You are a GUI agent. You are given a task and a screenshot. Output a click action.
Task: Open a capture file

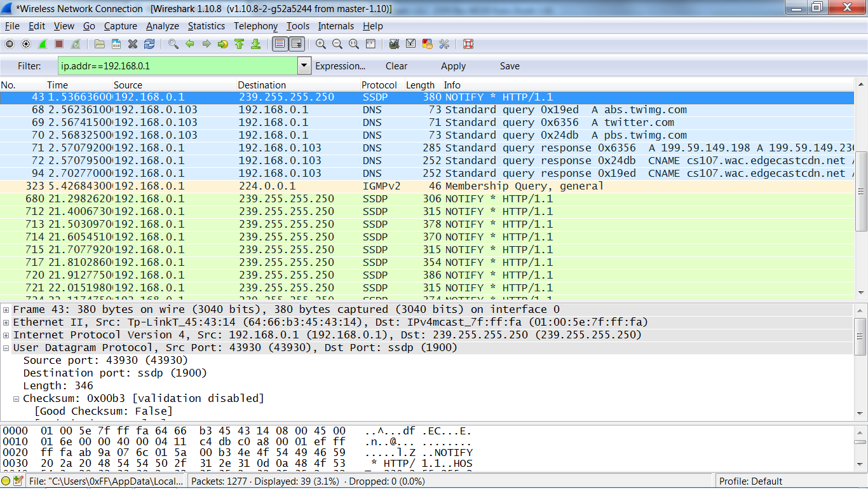[100, 44]
